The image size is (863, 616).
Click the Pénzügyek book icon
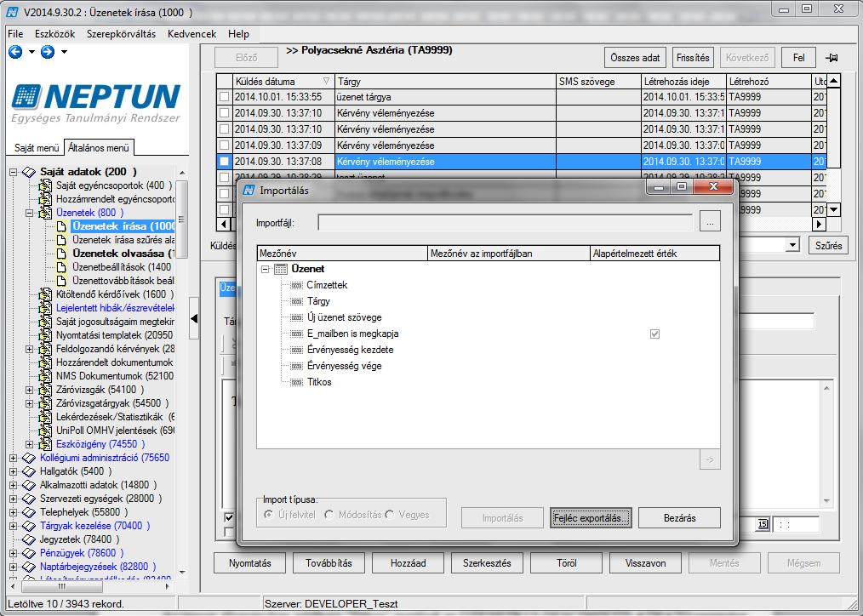[x=29, y=553]
